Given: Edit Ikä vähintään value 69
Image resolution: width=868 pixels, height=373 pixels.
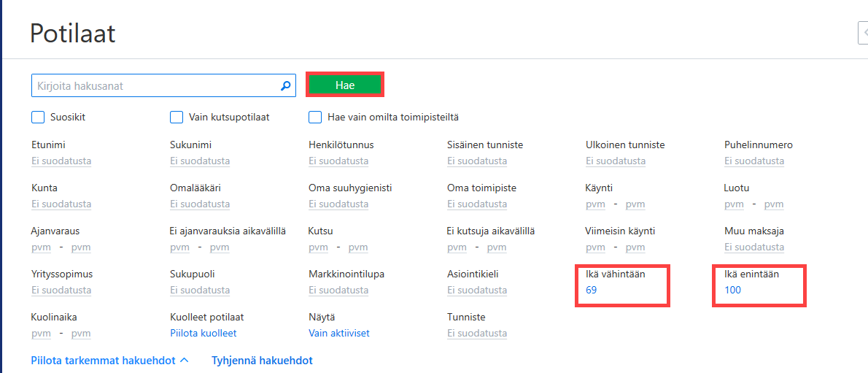Looking at the screenshot, I should click(592, 290).
